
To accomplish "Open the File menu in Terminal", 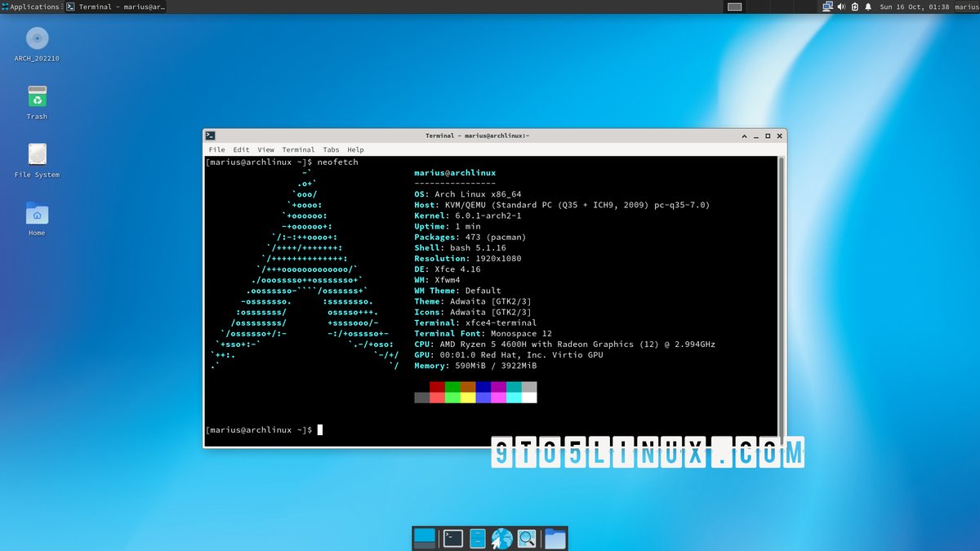I will (216, 150).
